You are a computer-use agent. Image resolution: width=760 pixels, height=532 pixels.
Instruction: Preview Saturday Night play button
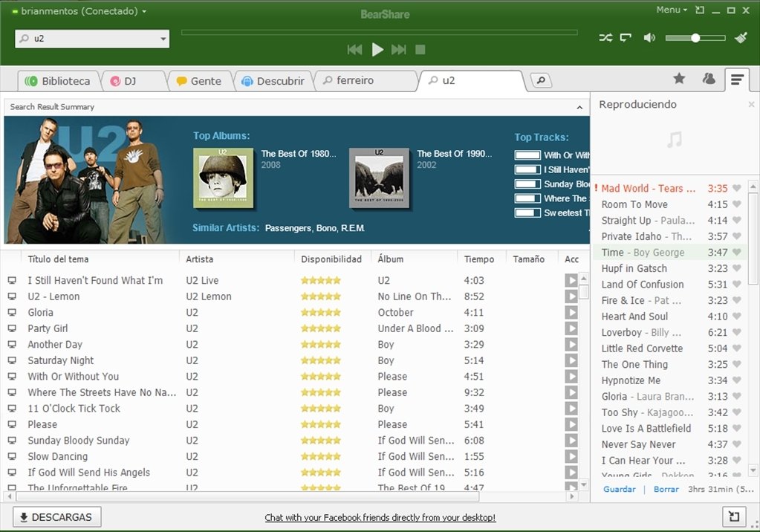[x=571, y=360]
